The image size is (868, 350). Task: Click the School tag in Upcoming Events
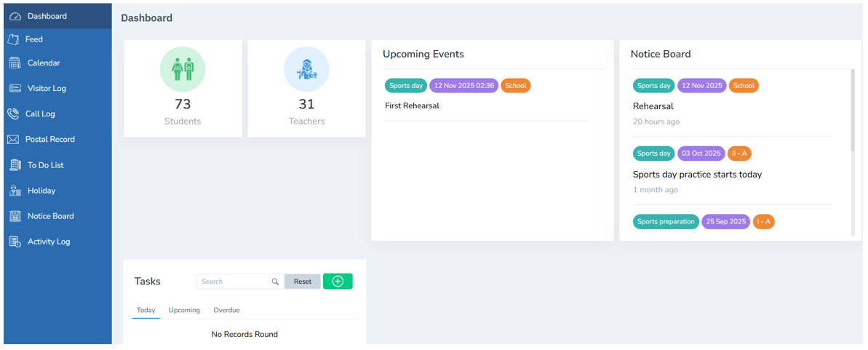pyautogui.click(x=516, y=86)
